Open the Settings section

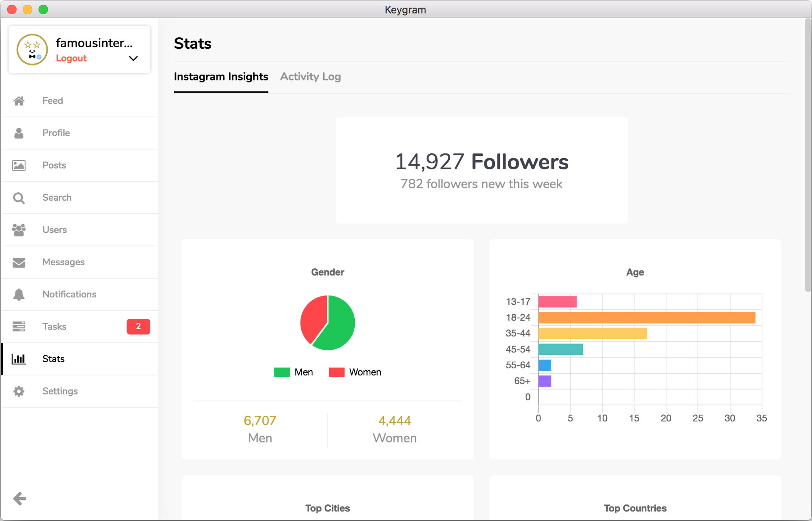(x=80, y=391)
